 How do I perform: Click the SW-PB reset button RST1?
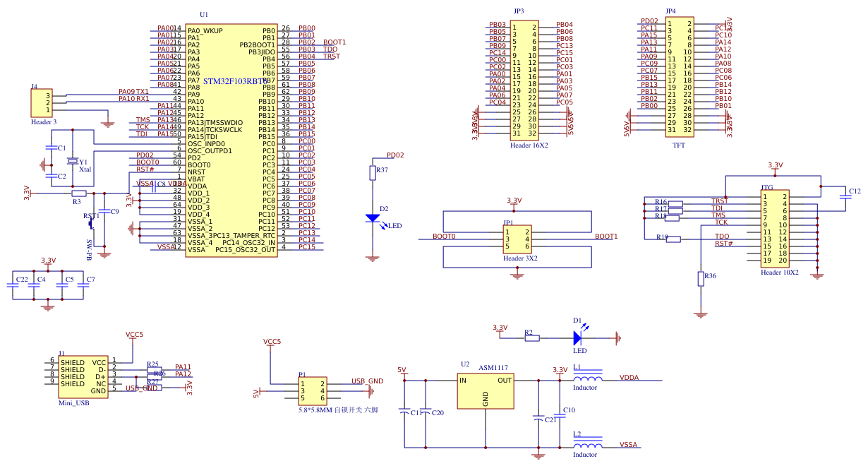[x=92, y=222]
